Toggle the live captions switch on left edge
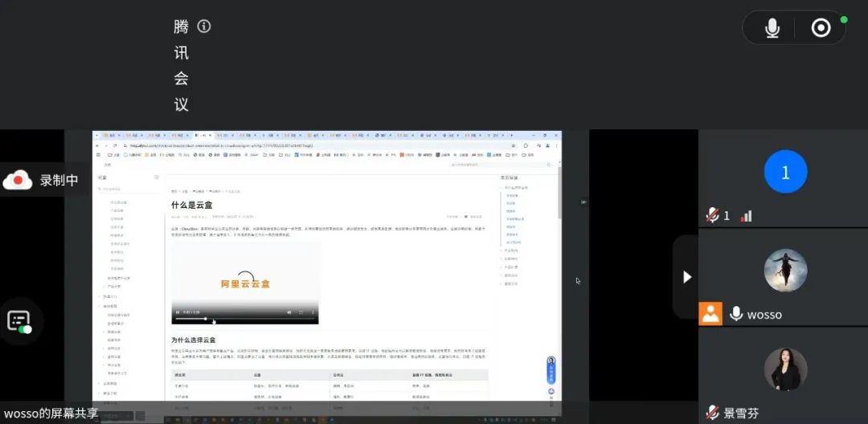868x424 pixels. [x=19, y=322]
